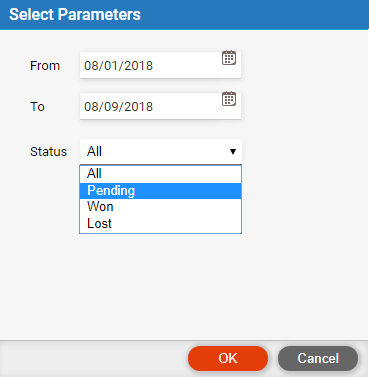Click the From label text
The width and height of the screenshot is (369, 377).
[45, 66]
